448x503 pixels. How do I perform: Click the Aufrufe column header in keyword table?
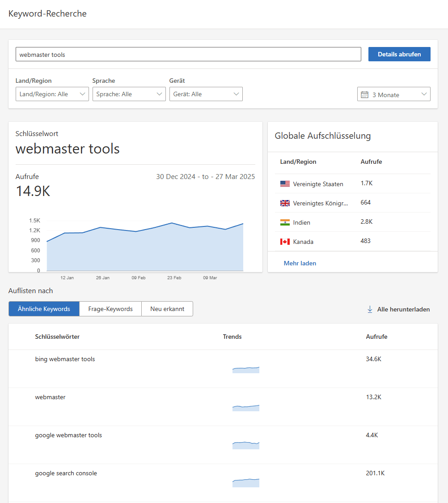coord(376,337)
